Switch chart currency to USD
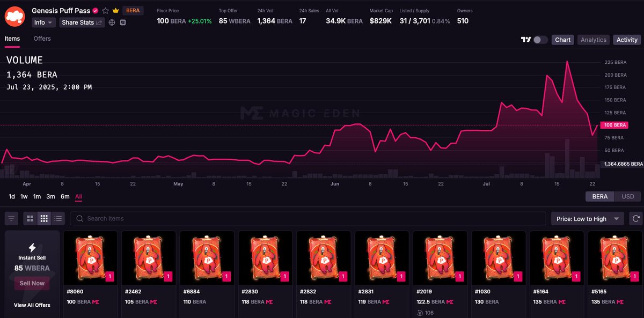This screenshot has width=644, height=318. [628, 196]
